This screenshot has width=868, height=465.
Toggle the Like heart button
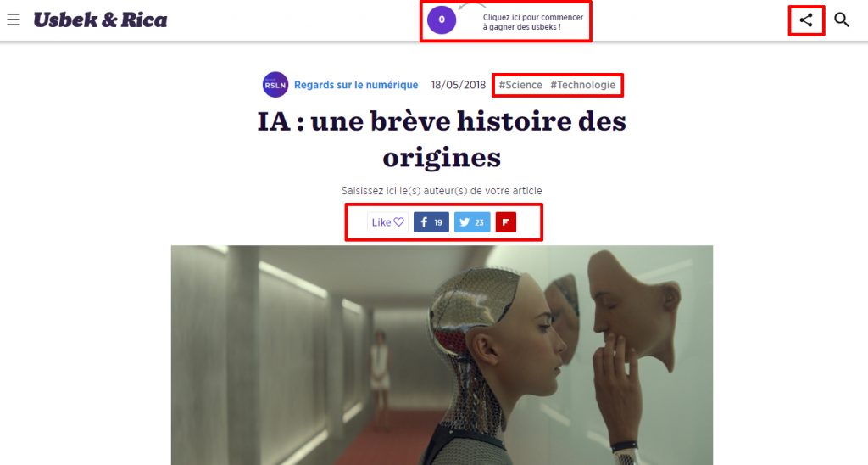(387, 222)
